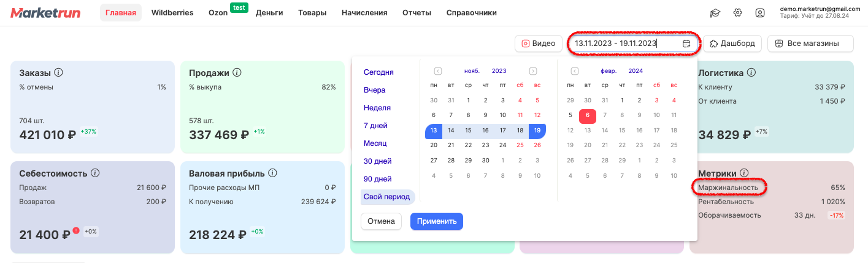Select the 90 дней preset period

[377, 179]
